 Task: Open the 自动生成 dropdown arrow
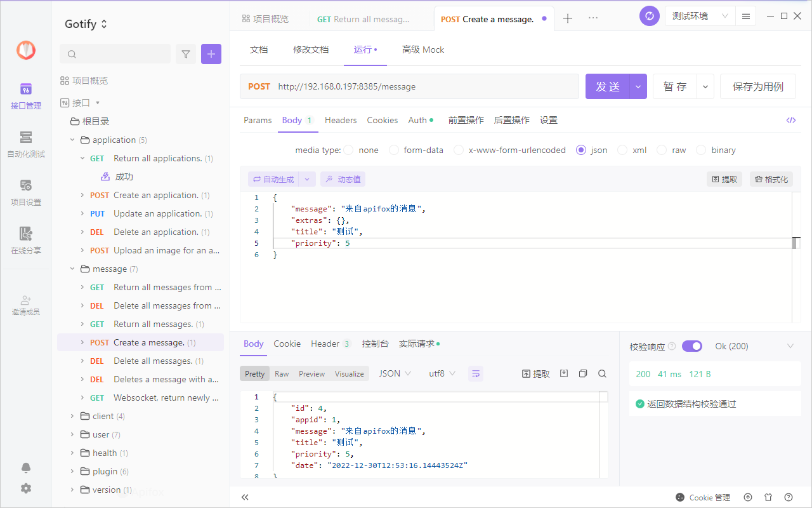click(307, 180)
